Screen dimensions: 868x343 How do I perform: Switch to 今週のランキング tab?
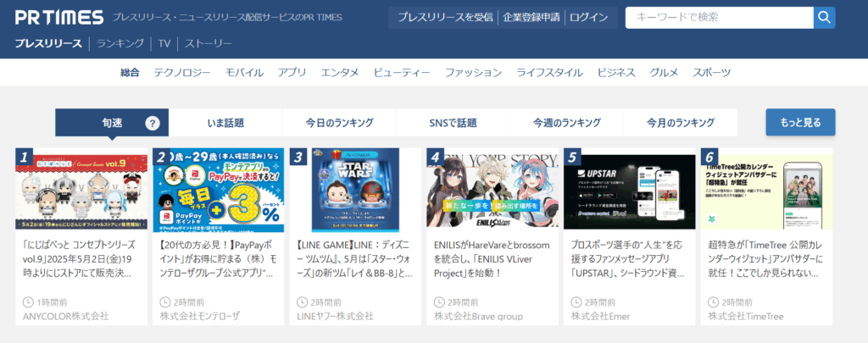click(x=566, y=123)
